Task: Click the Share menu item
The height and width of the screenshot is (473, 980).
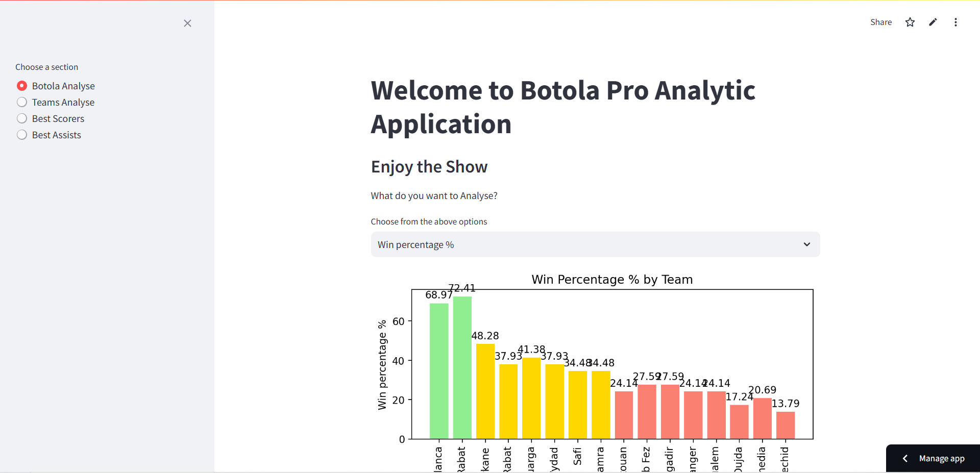Action: [x=881, y=22]
